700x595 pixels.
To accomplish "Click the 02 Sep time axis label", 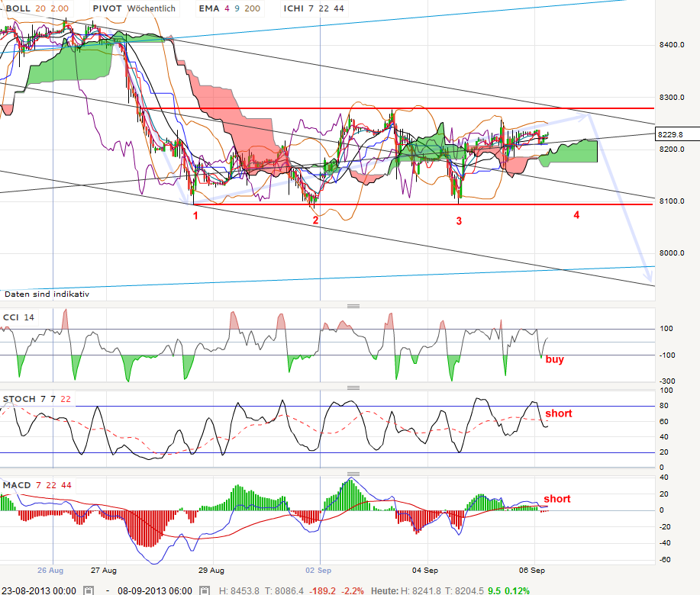I will click(318, 571).
